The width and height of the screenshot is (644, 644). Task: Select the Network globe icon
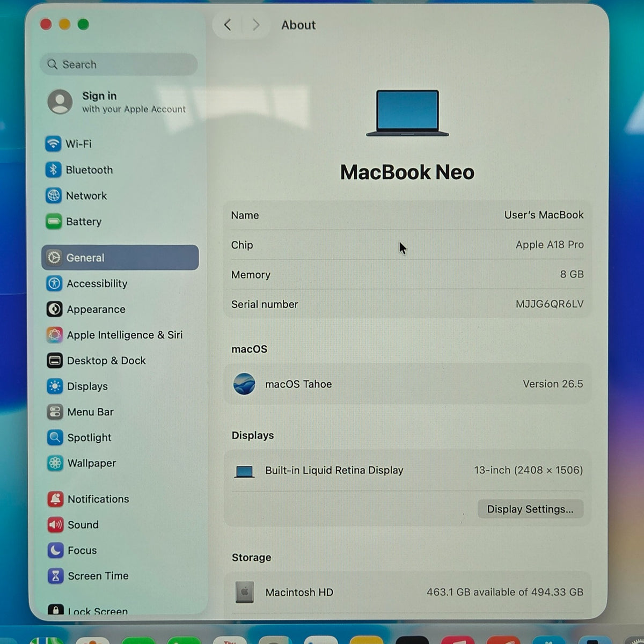coord(54,195)
